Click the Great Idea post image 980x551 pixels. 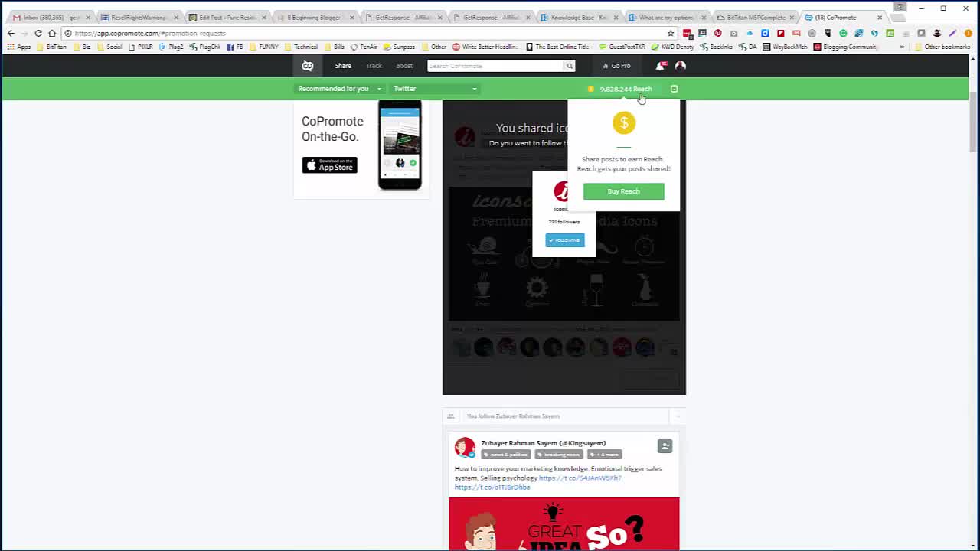pyautogui.click(x=563, y=523)
